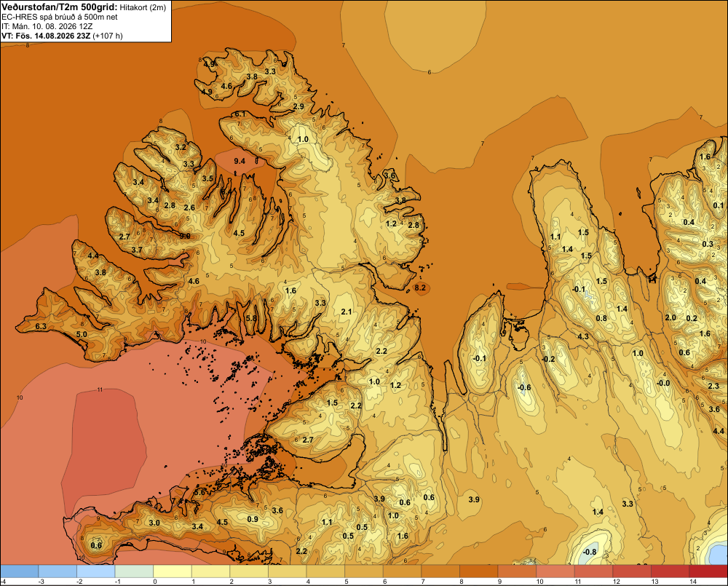Click the '14' label under the legend
This screenshot has width=728, height=586.
click(693, 582)
